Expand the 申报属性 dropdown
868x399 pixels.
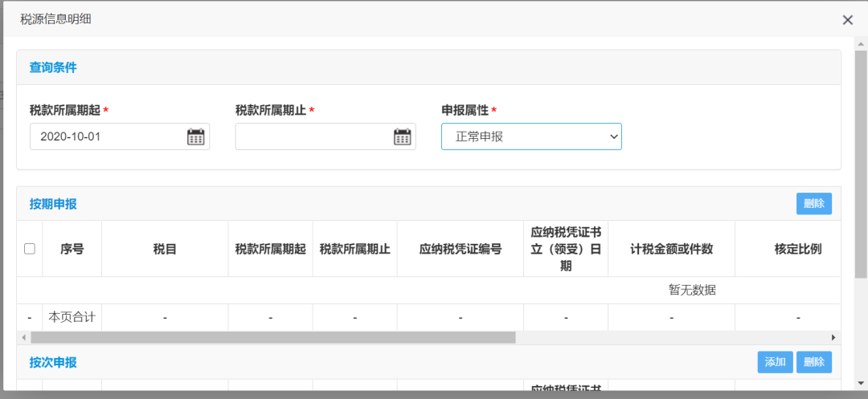coord(531,136)
